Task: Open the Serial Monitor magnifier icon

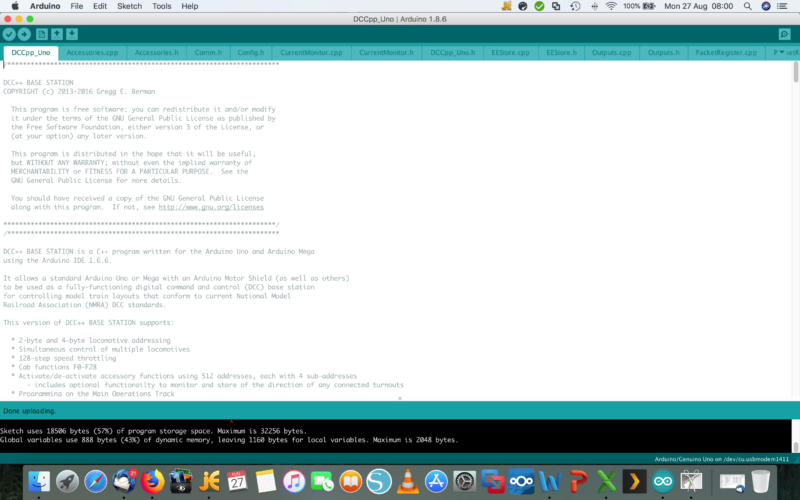Action: click(785, 34)
